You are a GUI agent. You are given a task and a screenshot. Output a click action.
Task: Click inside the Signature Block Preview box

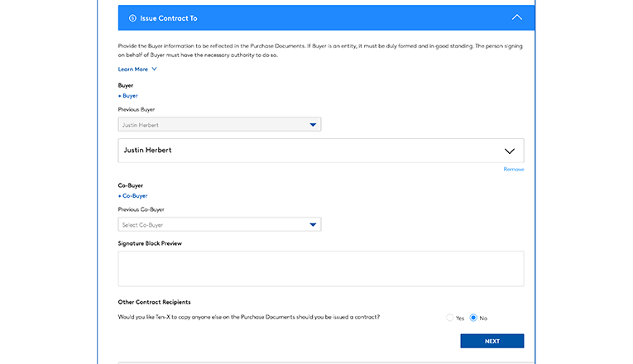(321, 269)
